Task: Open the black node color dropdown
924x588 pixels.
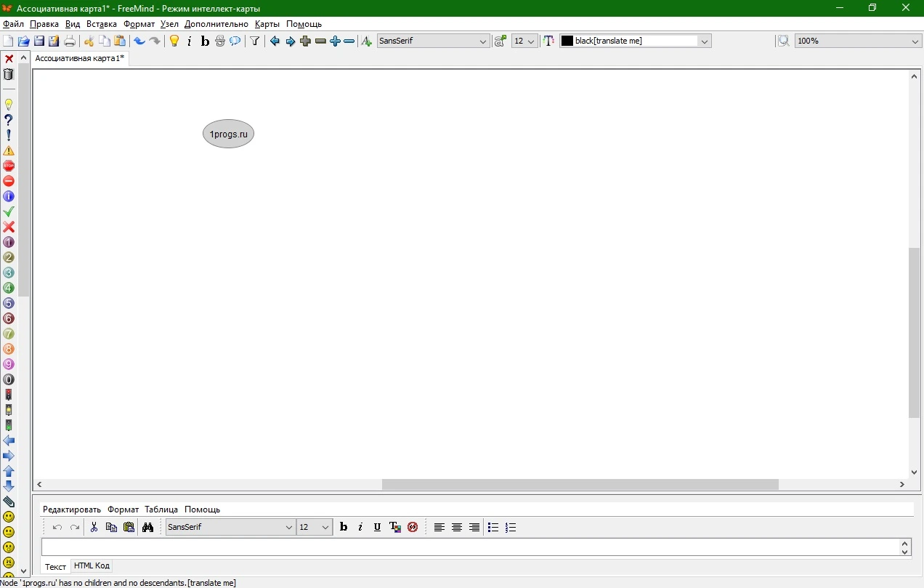Action: 636,41
